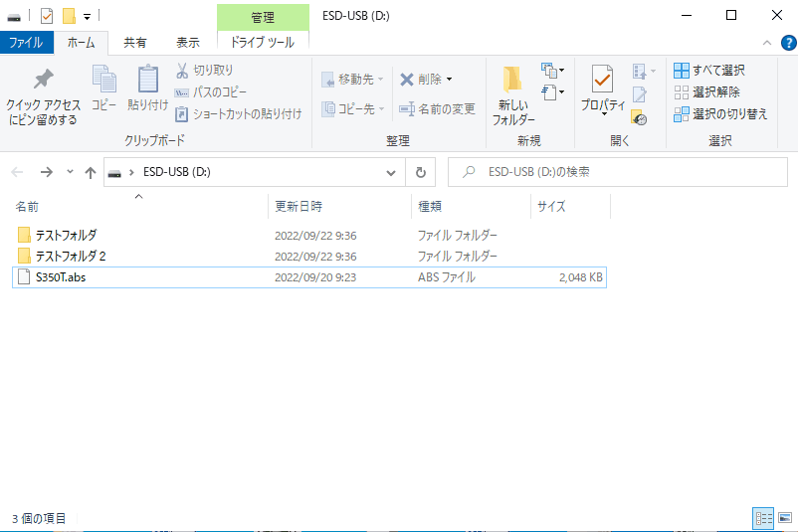Switch to the large icons view
The width and height of the screenshot is (798, 532).
click(x=785, y=518)
